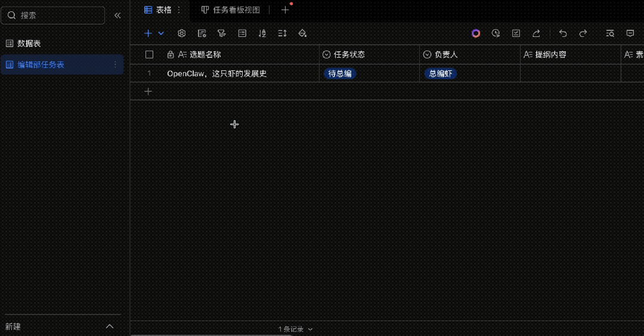Viewport: 644px width, 336px height.
Task: Click the sort records icon
Action: tap(262, 33)
